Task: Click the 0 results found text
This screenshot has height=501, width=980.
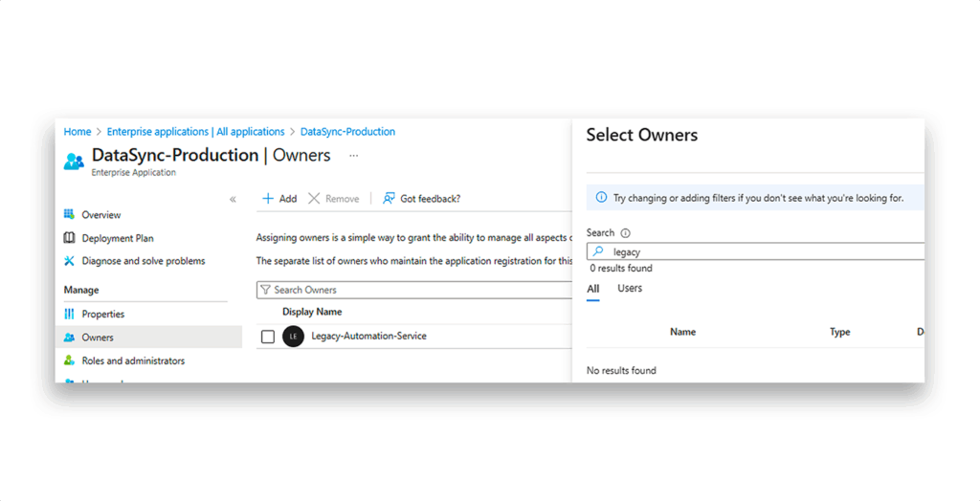Action: (x=621, y=268)
